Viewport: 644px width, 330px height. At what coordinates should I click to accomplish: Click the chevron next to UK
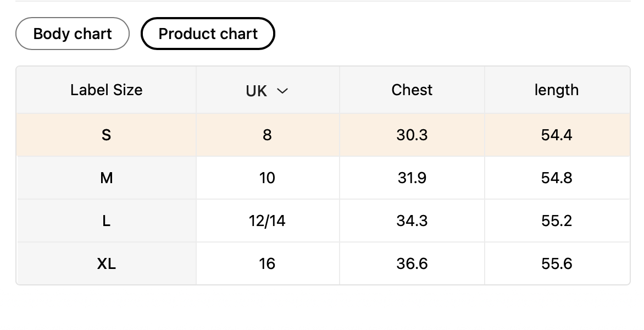pyautogui.click(x=282, y=91)
